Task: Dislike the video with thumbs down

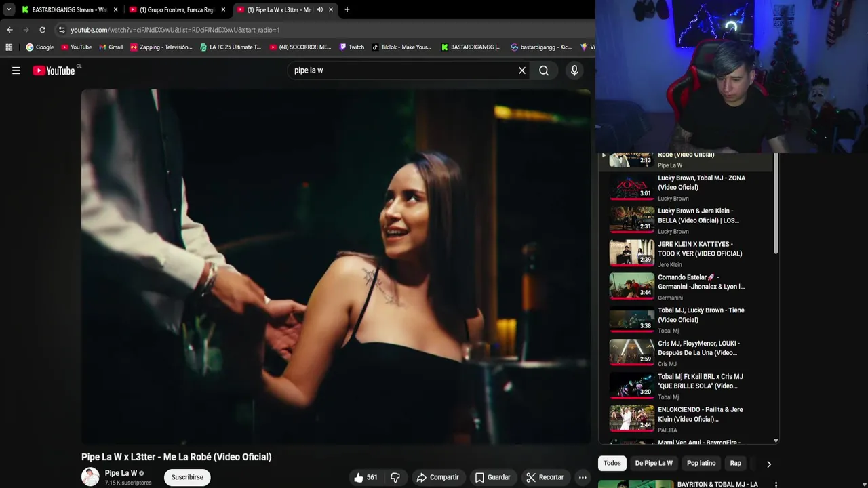Action: point(395,477)
